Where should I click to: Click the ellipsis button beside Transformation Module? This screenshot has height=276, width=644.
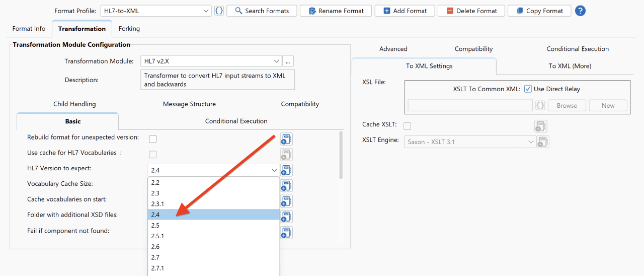point(288,61)
